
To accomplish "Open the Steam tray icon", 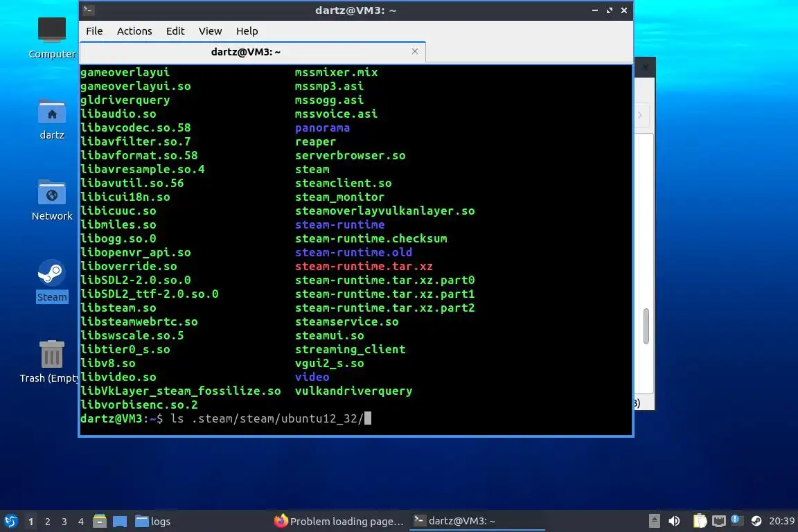I will [756, 521].
